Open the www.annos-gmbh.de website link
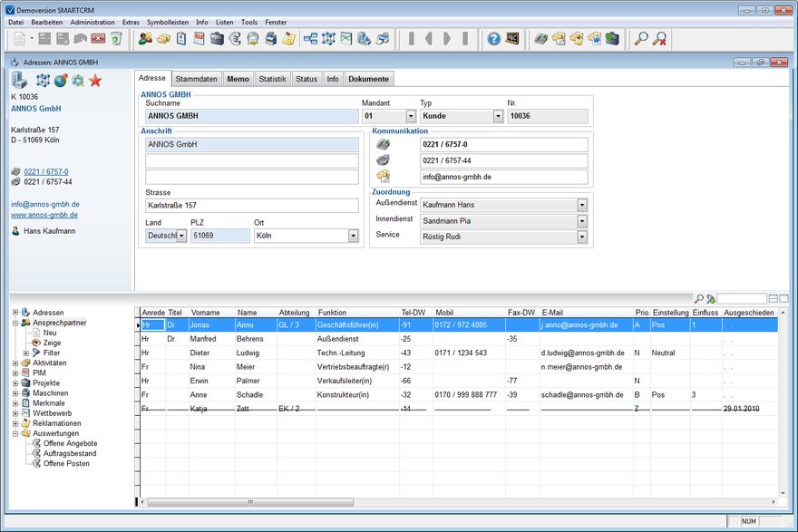 44,215
